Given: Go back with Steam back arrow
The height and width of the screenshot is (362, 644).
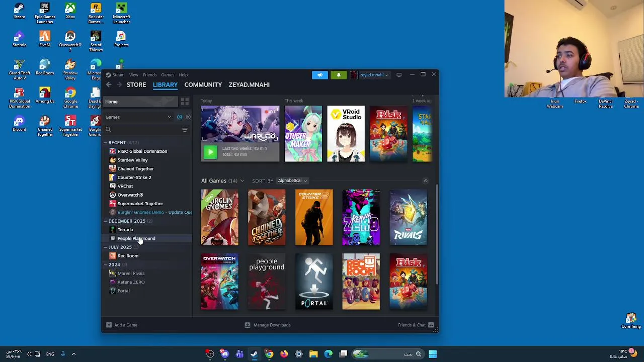Looking at the screenshot, I should 109,84.
